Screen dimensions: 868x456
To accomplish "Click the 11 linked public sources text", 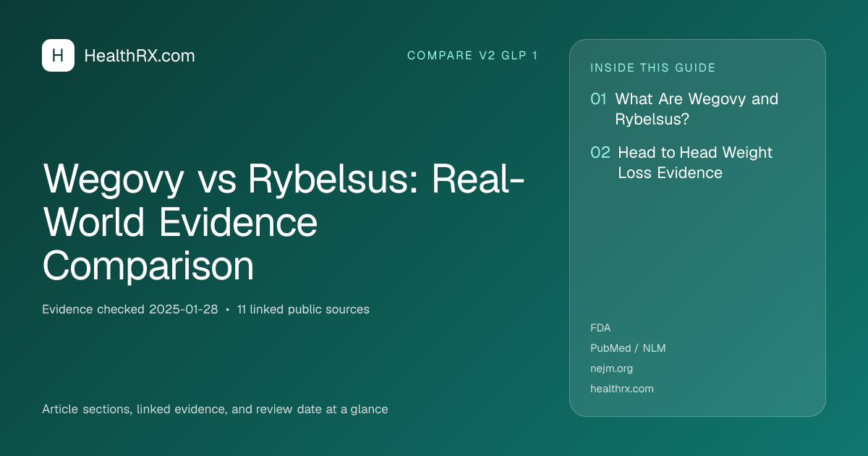I will (x=303, y=310).
